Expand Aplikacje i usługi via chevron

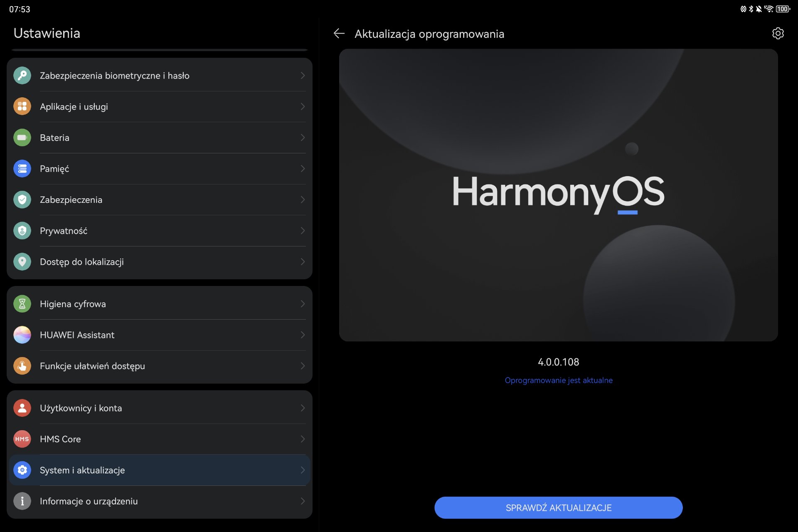303,106
